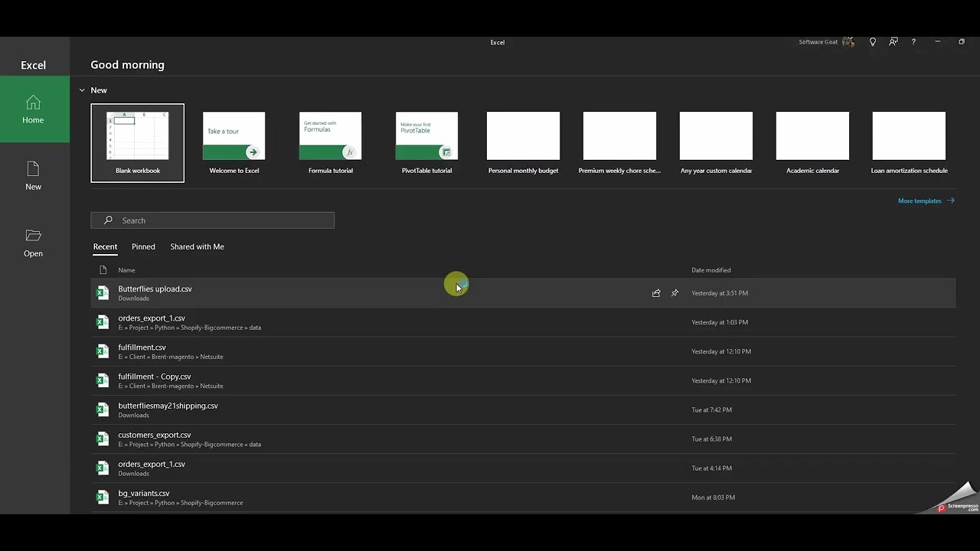
Task: Open fulfillment - Copy.csv file
Action: (x=523, y=380)
